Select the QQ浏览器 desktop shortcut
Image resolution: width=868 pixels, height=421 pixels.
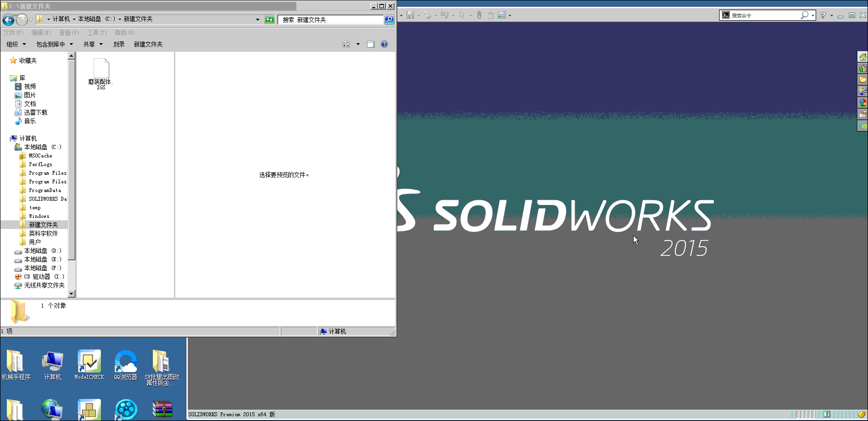coord(125,365)
